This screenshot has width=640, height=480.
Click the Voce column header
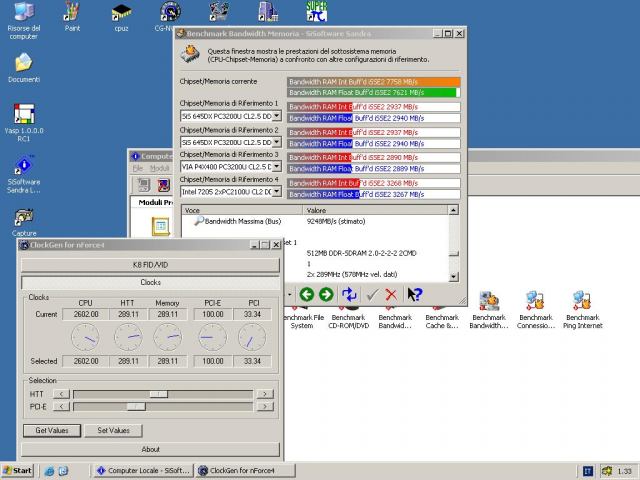tap(242, 210)
